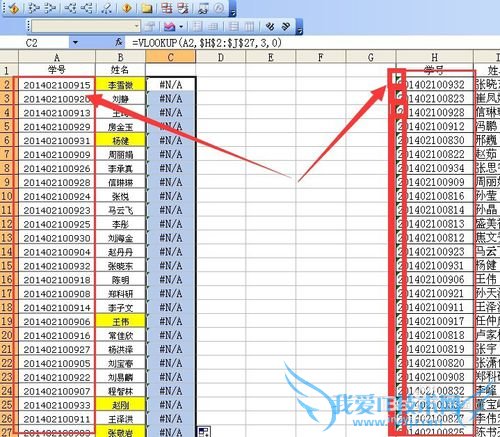Click Angle Counterclockwise text icon
500x437 pixels.
pyautogui.click(x=286, y=26)
